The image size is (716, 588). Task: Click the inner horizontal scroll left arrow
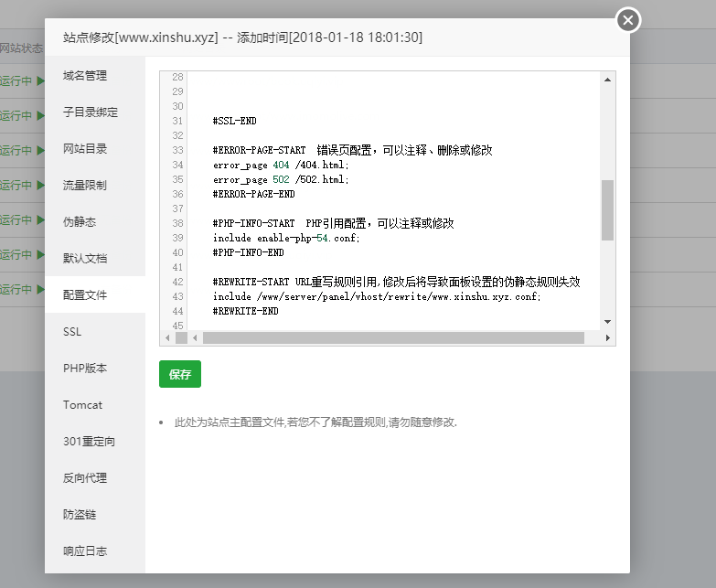195,337
